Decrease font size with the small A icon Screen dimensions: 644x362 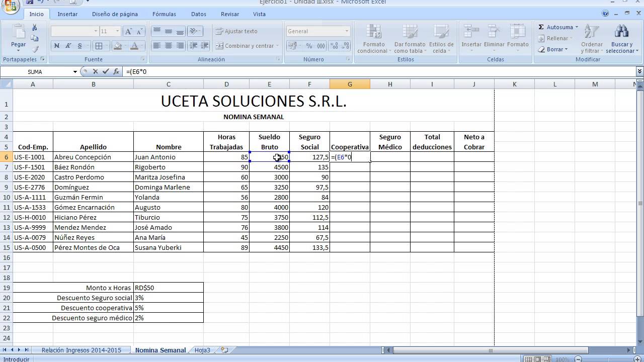[x=140, y=31]
